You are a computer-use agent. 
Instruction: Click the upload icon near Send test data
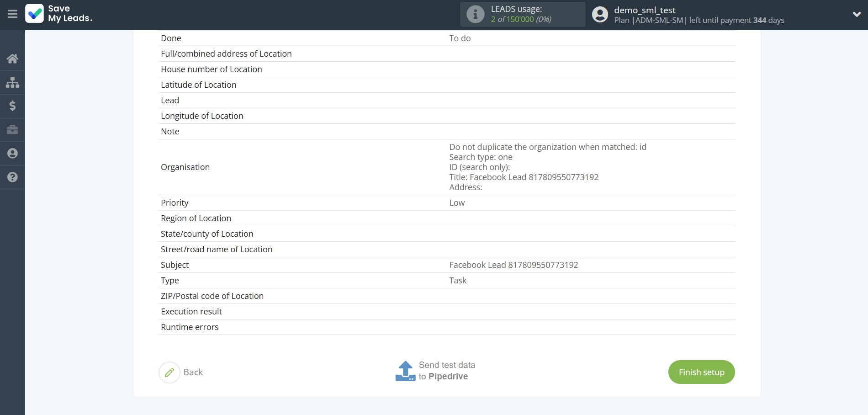tap(406, 371)
